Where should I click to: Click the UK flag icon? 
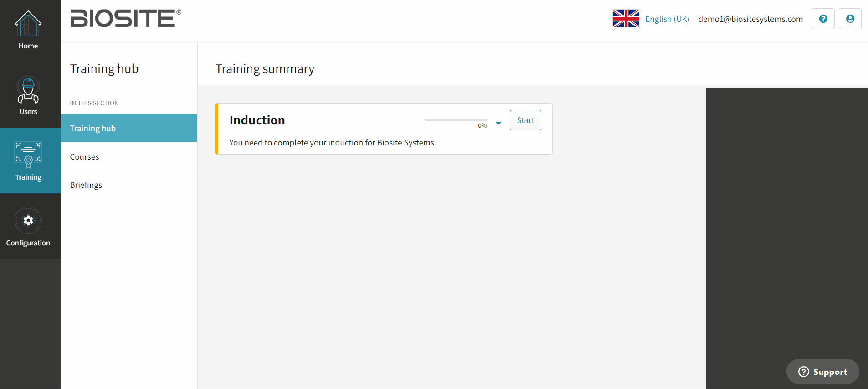pos(626,19)
